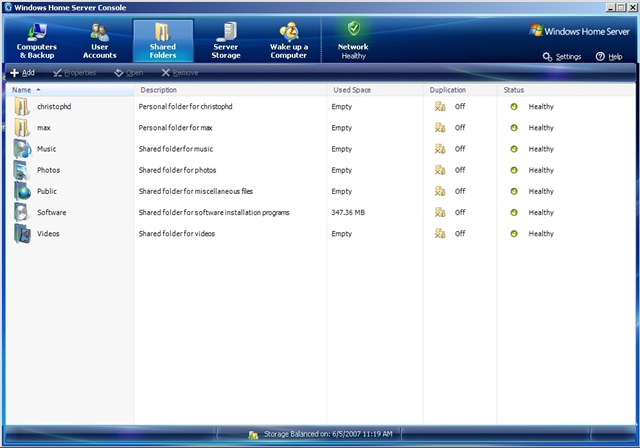Click the duplication icon in Music row

pyautogui.click(x=440, y=149)
